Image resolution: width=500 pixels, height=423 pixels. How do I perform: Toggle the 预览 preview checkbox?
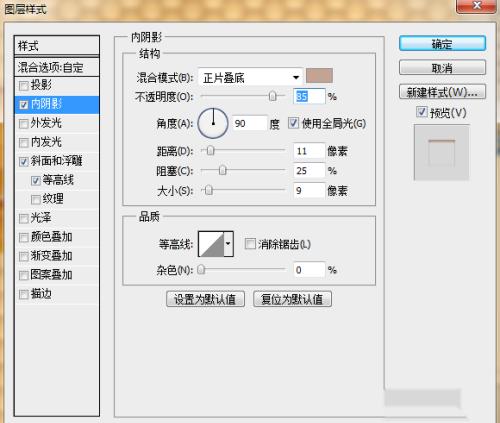[x=422, y=112]
